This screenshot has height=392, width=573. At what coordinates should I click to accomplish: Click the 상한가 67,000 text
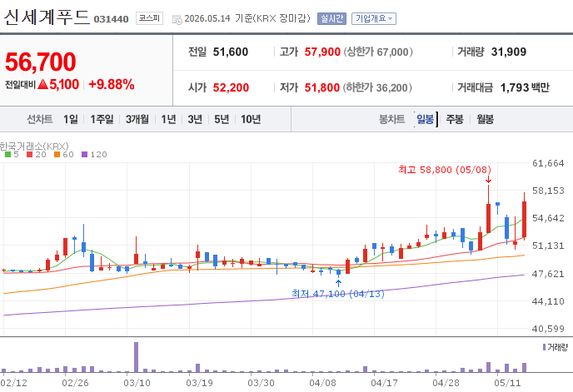click(x=378, y=52)
